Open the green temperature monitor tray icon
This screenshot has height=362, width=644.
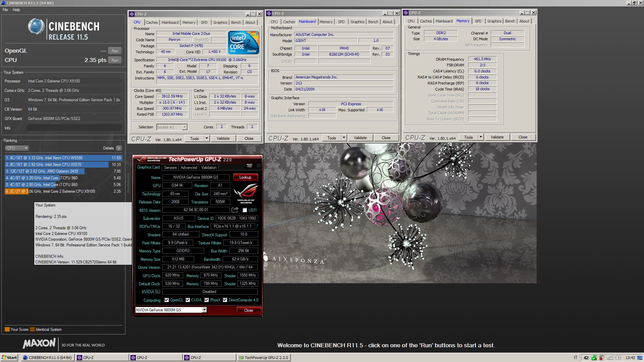[594, 358]
